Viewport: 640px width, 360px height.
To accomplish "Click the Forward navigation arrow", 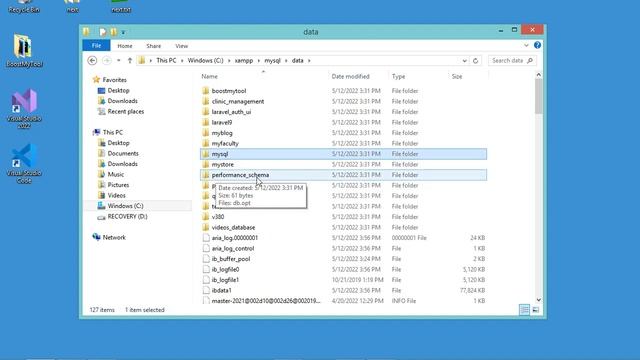I will click(x=107, y=60).
